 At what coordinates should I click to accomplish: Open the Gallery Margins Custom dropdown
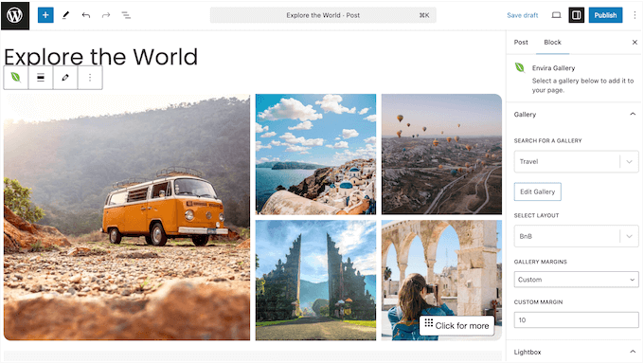pyautogui.click(x=576, y=280)
